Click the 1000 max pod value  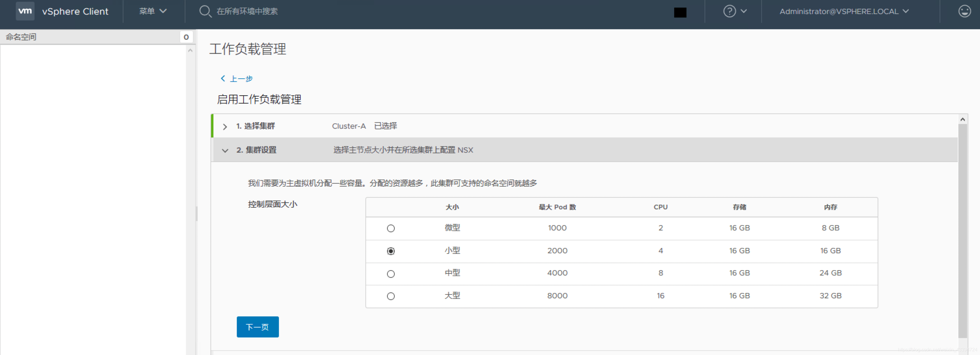pyautogui.click(x=557, y=228)
